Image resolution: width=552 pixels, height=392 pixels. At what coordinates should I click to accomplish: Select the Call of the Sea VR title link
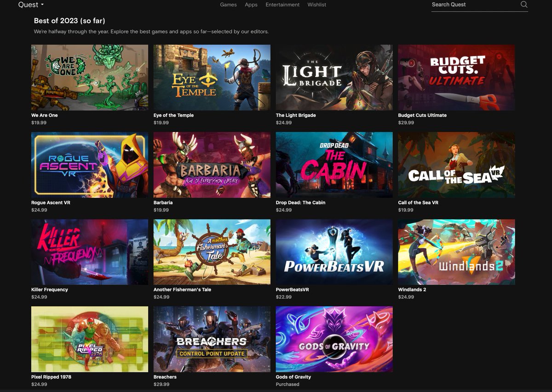click(x=419, y=202)
